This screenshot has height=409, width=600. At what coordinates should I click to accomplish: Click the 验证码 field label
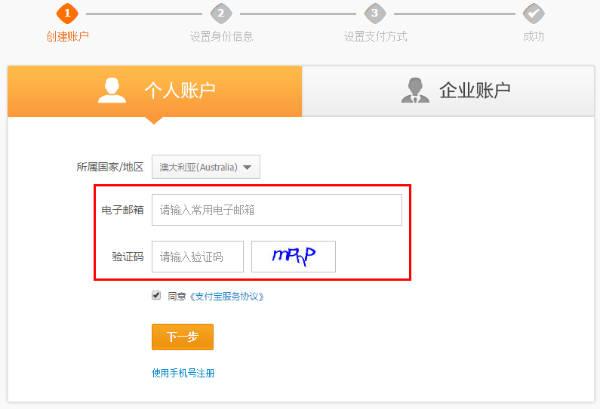click(128, 257)
